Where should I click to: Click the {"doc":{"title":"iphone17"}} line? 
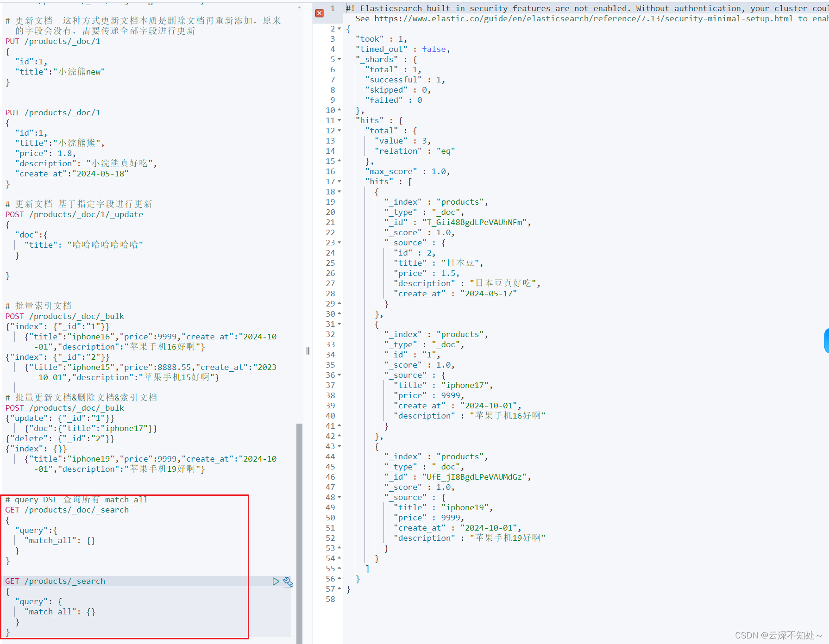91,428
